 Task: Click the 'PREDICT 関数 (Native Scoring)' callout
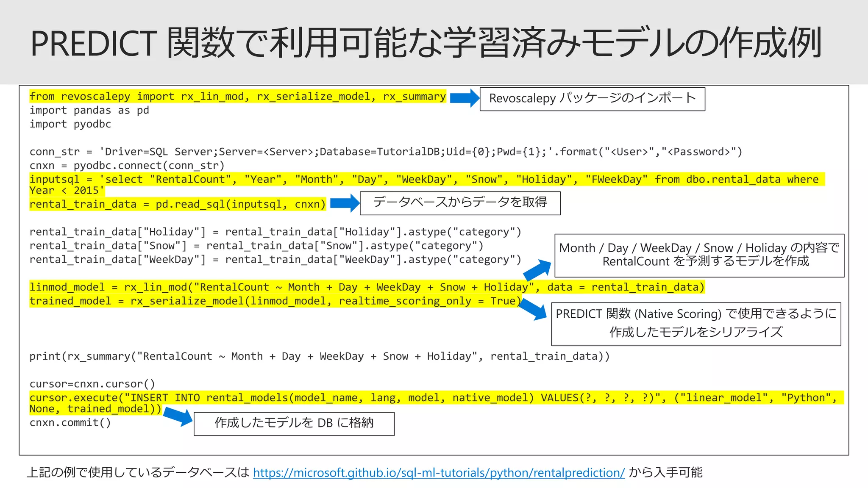[x=696, y=324]
